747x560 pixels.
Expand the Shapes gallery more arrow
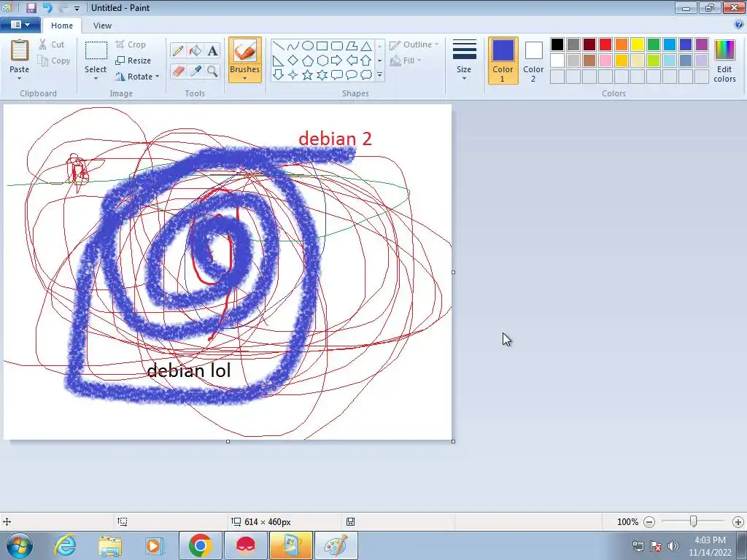tap(379, 75)
